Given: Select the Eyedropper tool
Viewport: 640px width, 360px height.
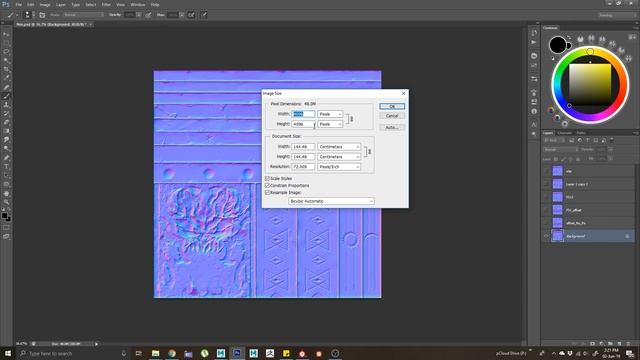Looking at the screenshot, I should point(6,78).
